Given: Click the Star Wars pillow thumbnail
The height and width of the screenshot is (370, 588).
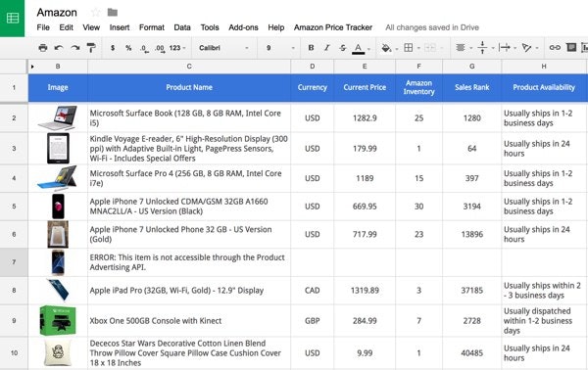Looking at the screenshot, I should pos(58,352).
